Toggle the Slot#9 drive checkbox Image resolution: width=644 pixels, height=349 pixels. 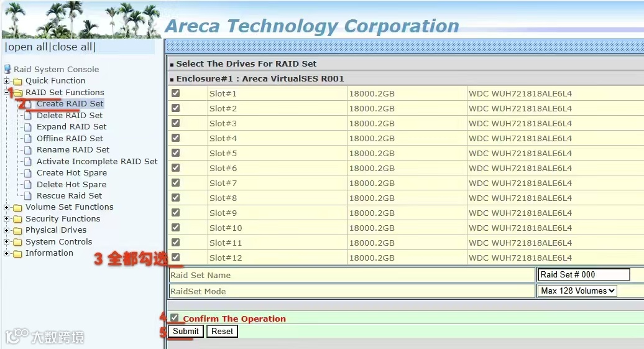pos(176,213)
